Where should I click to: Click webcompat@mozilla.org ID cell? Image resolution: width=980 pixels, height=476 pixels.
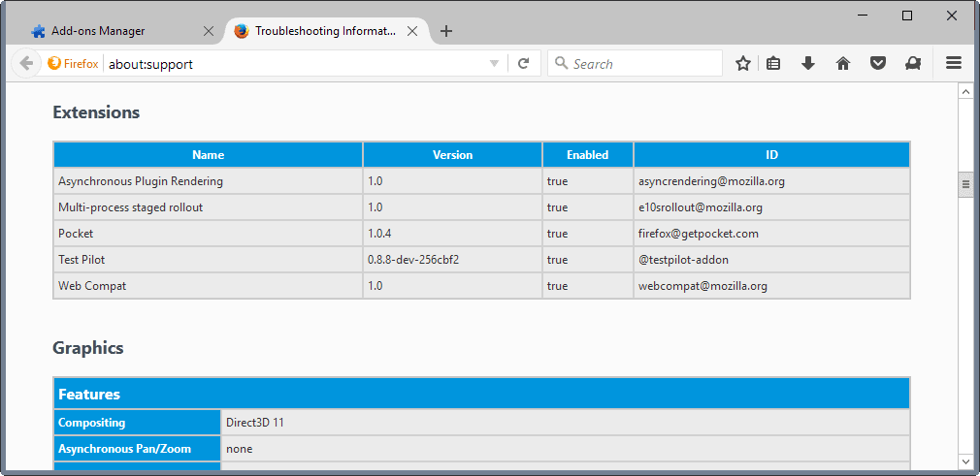tap(772, 286)
